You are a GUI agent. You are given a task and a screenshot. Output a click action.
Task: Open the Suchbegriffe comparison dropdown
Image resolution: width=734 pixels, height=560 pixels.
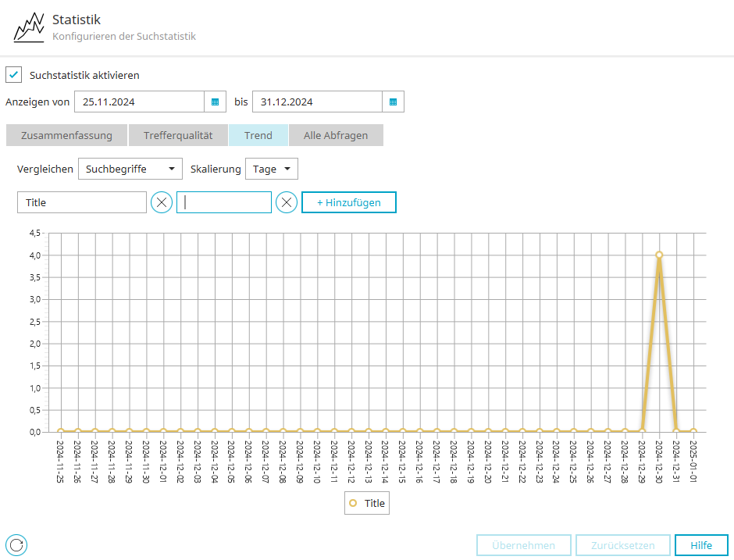click(130, 169)
